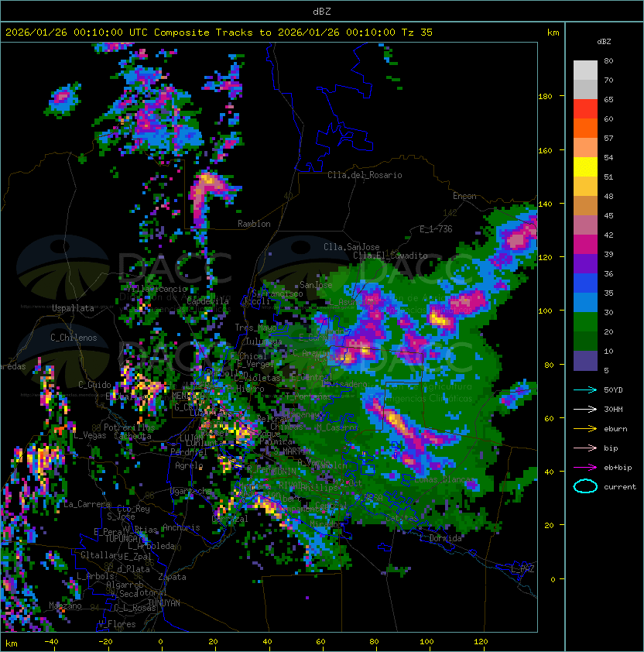Click the yellow eburn arrow legend icon
The width and height of the screenshot is (644, 652).
pos(585,429)
